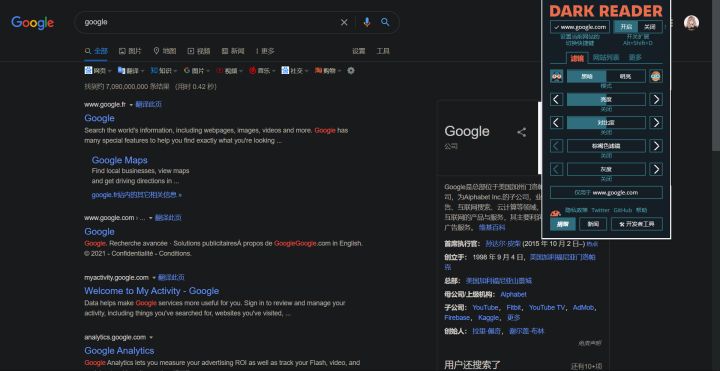Image resolution: width=720 pixels, height=371 pixels.
Task: Increase contrast with the right arrow
Action: click(x=656, y=123)
